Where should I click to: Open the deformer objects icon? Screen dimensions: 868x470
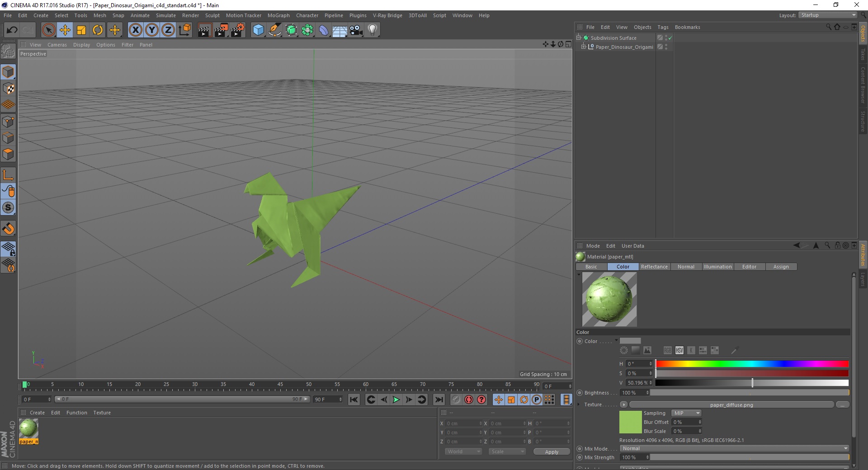pyautogui.click(x=324, y=30)
